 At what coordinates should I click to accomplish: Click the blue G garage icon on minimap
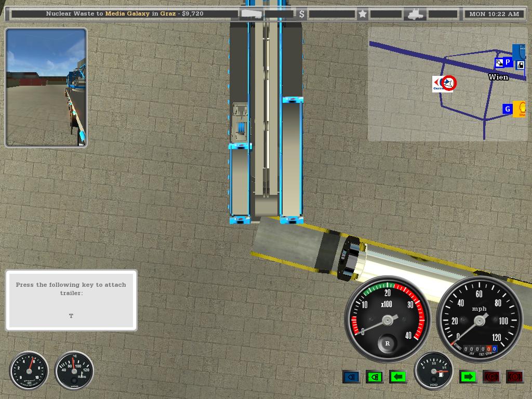pyautogui.click(x=507, y=109)
